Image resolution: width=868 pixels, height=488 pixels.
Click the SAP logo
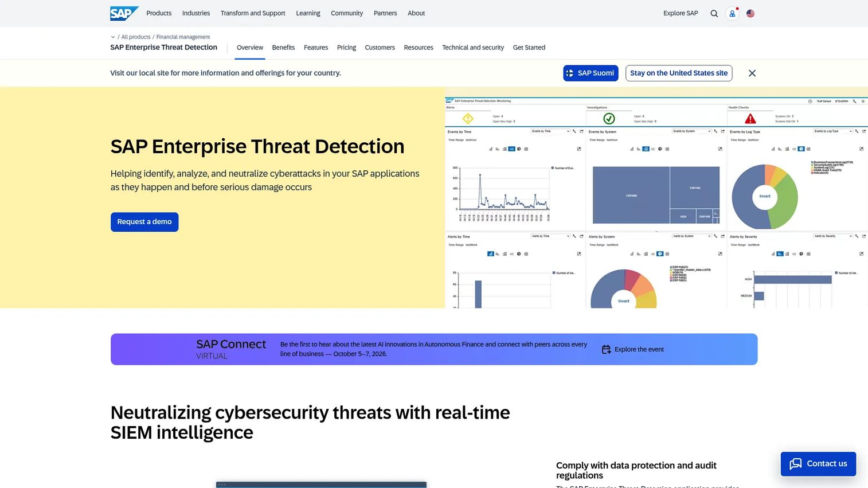point(124,13)
